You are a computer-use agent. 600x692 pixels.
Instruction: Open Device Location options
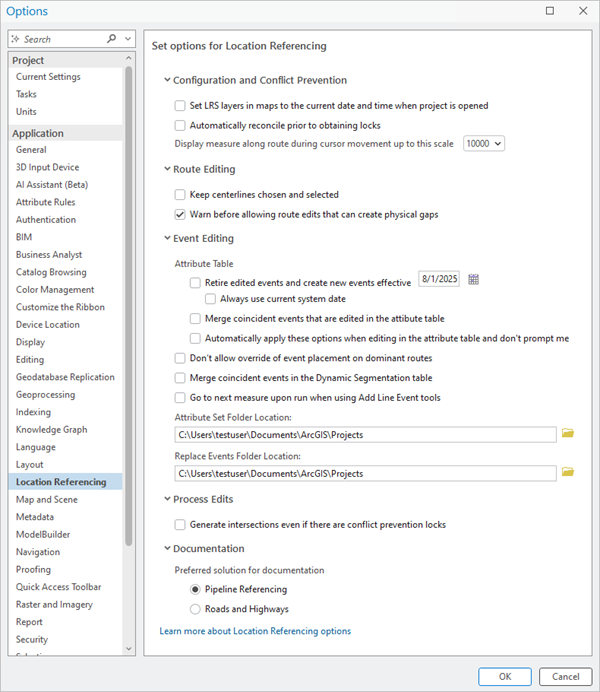coord(48,324)
